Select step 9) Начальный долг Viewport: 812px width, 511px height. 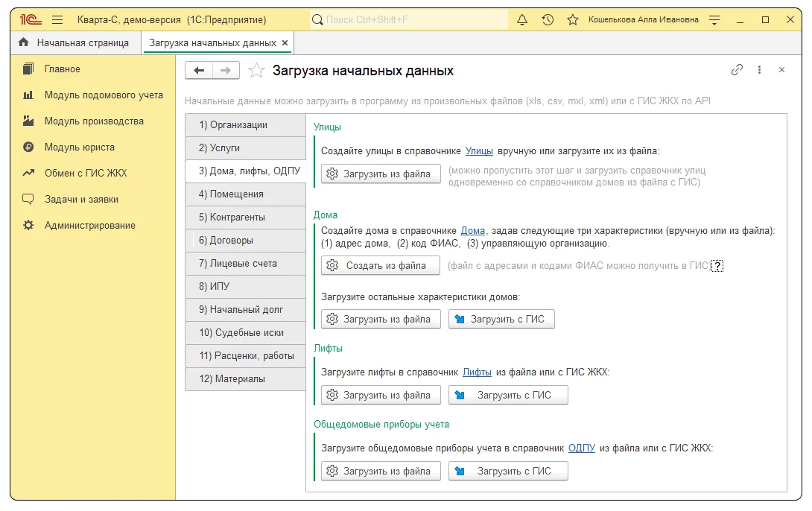pos(246,310)
